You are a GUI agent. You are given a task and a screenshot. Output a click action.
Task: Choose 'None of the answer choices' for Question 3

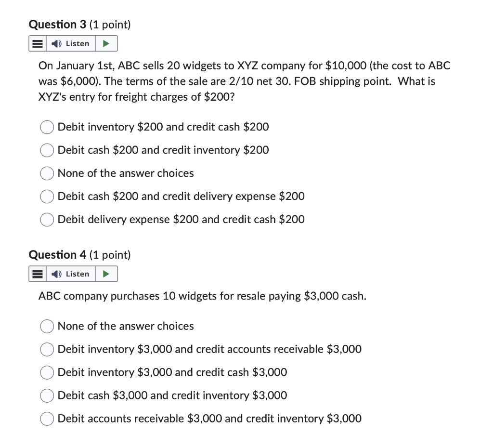(x=47, y=173)
